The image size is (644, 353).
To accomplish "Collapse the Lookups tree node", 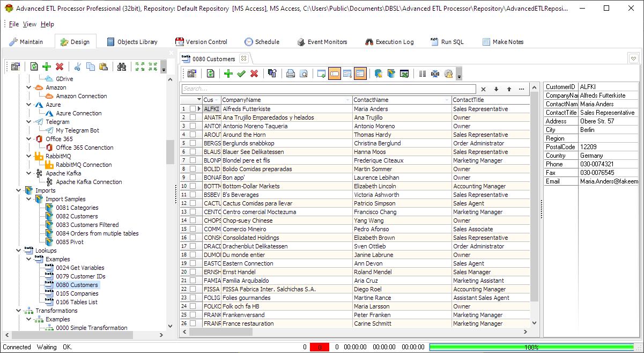I will pos(19,251).
